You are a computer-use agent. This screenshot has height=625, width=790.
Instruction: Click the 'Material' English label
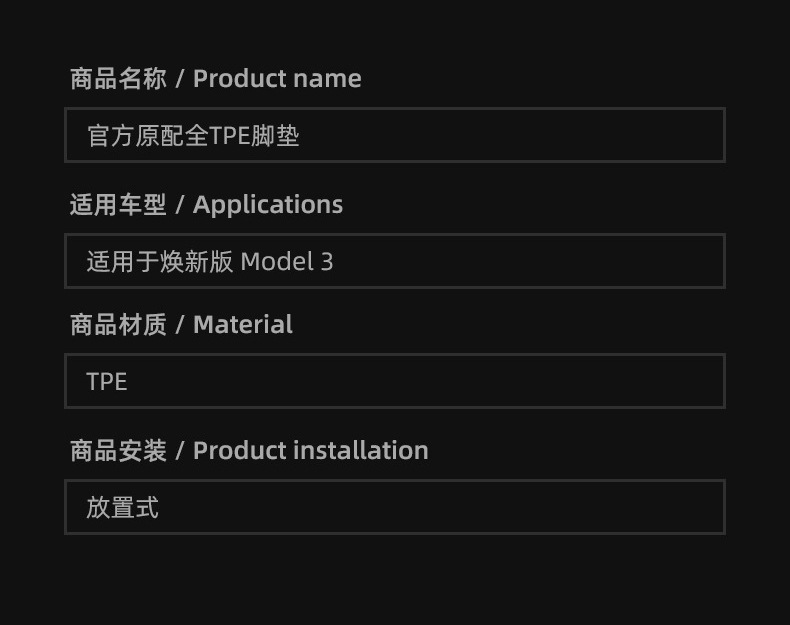243,324
